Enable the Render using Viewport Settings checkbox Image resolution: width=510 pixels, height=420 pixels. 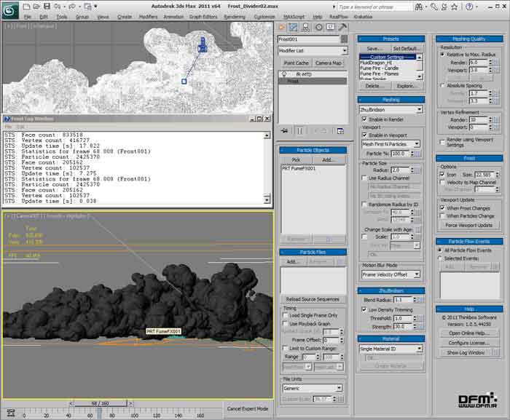[442, 142]
